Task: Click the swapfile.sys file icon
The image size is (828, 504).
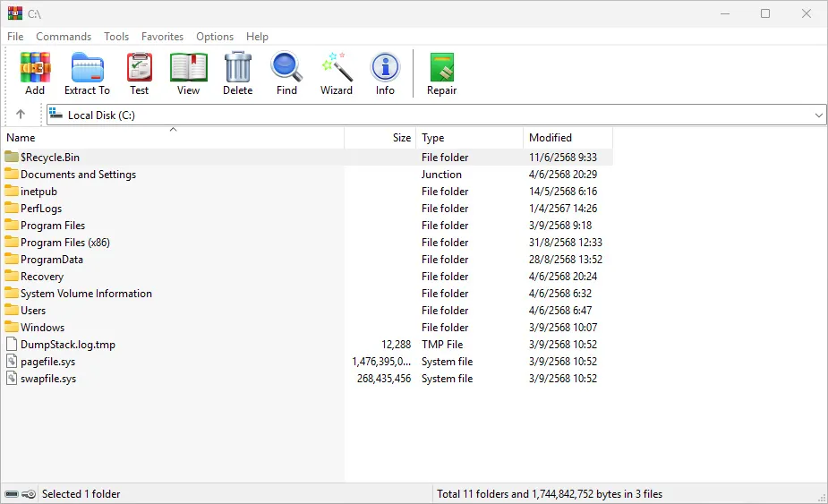Action: pos(12,378)
